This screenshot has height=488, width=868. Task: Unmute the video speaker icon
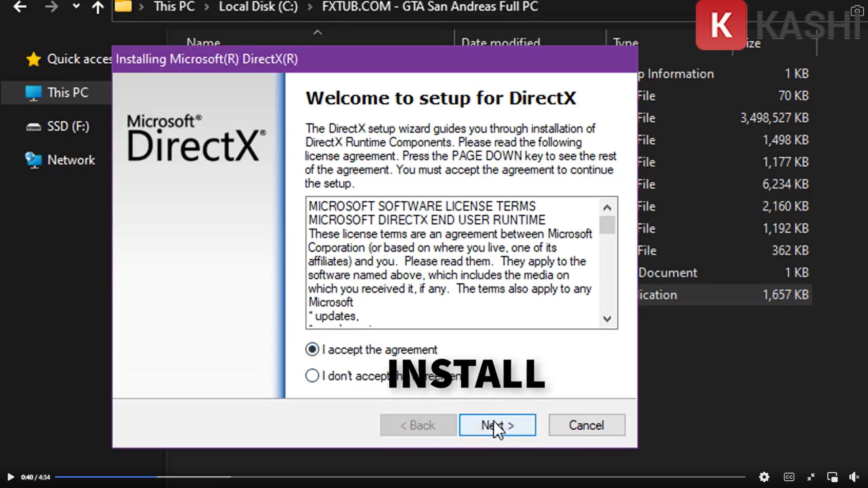[854, 477]
